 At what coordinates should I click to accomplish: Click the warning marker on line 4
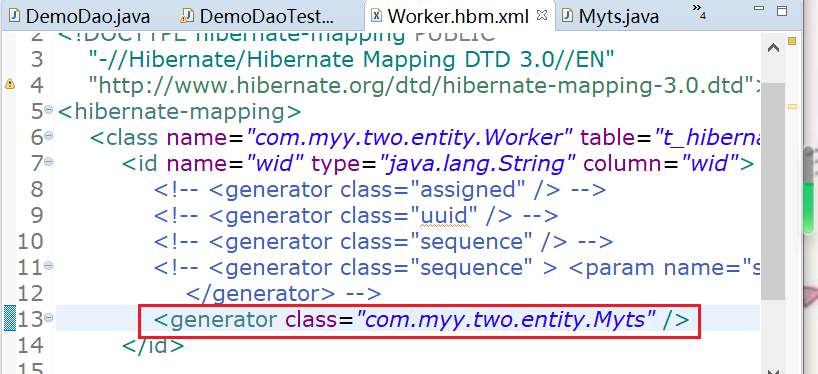point(9,84)
